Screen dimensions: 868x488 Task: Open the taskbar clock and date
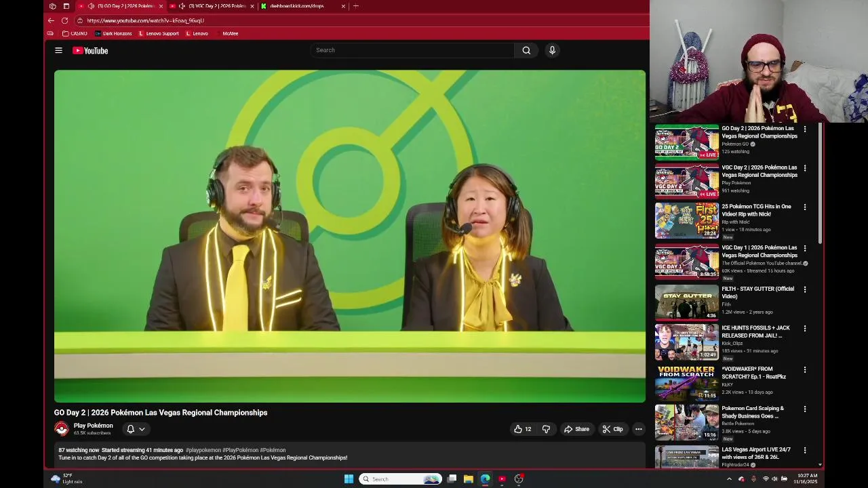tap(807, 479)
